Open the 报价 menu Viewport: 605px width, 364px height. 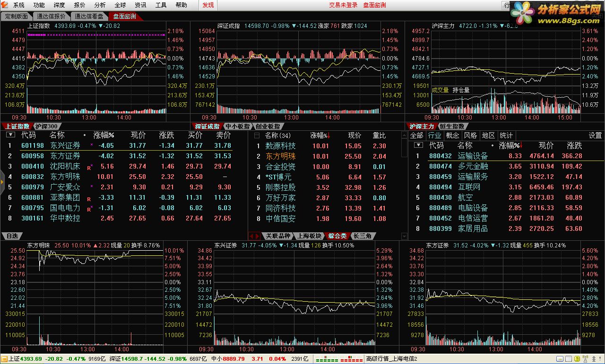[x=79, y=5]
